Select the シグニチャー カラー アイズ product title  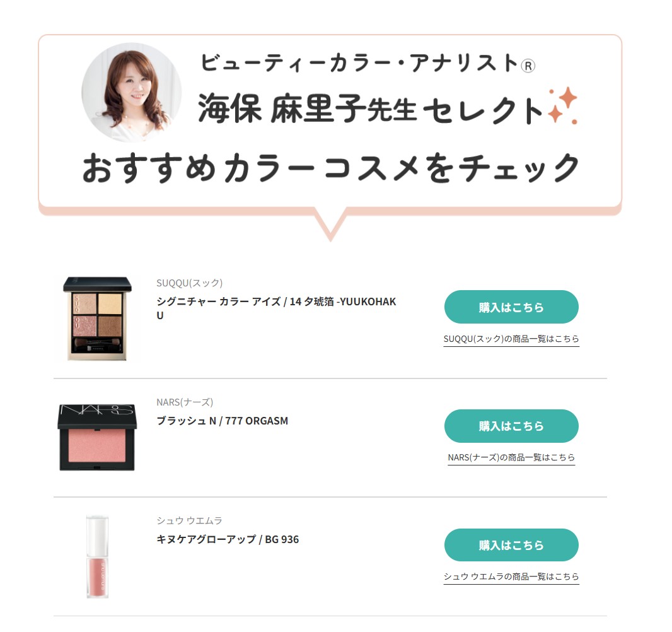277,308
